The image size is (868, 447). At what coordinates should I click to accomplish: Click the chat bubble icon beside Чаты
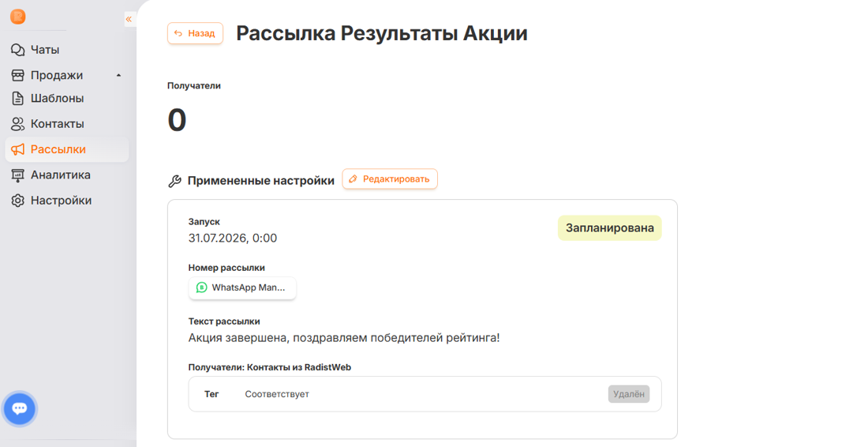click(x=17, y=50)
